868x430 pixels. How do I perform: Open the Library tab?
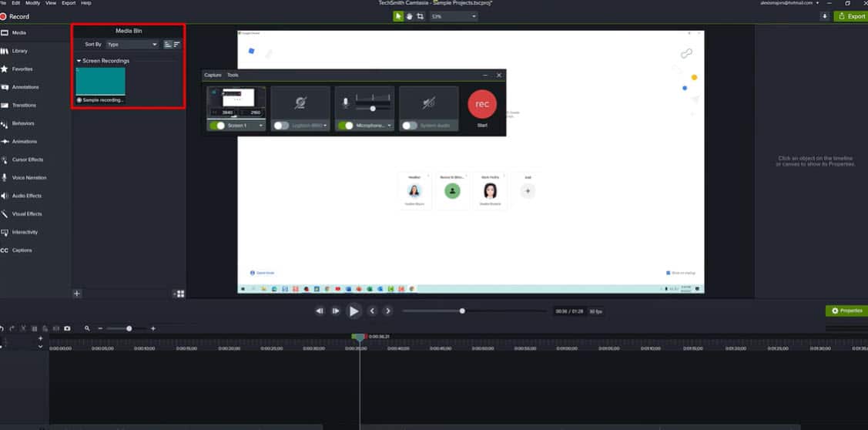click(19, 51)
